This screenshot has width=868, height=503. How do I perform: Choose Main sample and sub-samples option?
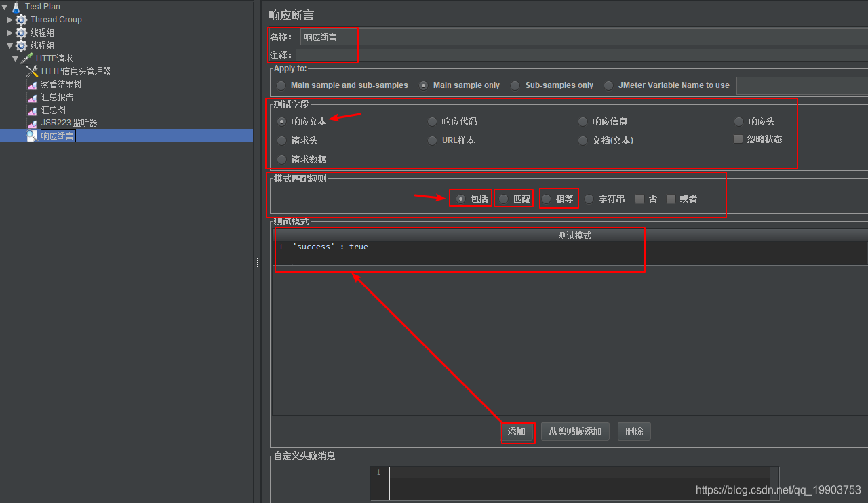click(x=281, y=85)
